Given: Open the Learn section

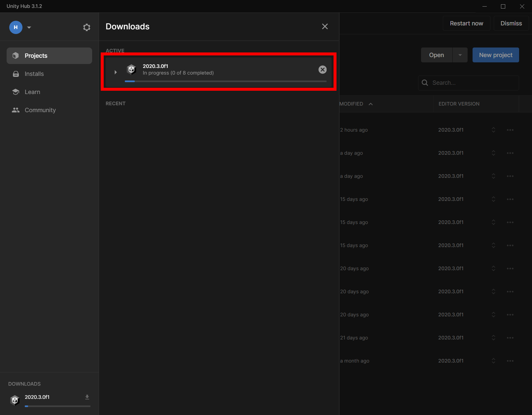Looking at the screenshot, I should click(49, 92).
